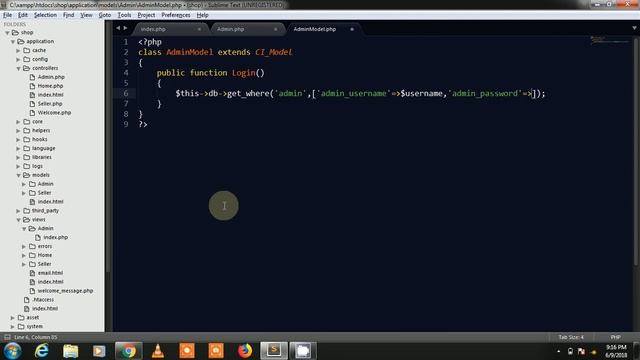Open the Edit menu
The height and width of the screenshot is (360, 640).
click(22, 15)
